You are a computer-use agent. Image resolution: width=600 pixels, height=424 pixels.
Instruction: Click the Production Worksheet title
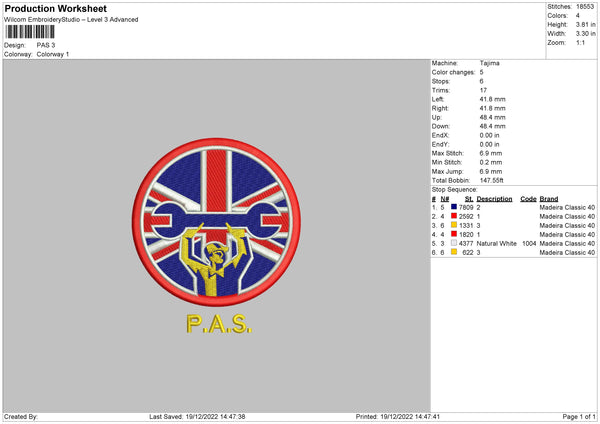coord(55,8)
